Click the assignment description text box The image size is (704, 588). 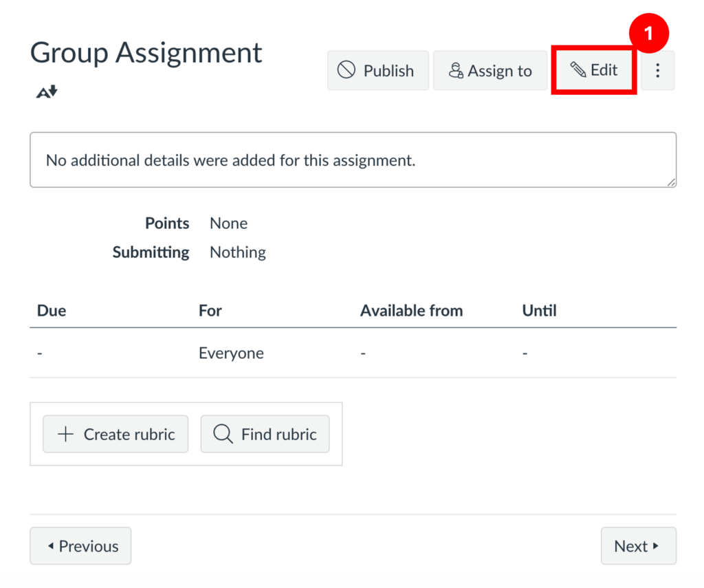pos(352,160)
